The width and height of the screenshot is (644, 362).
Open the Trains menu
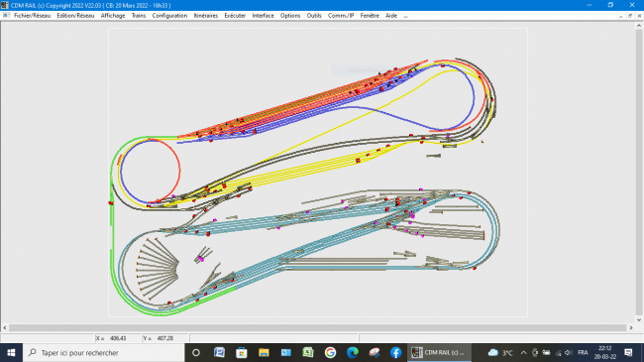coord(139,16)
